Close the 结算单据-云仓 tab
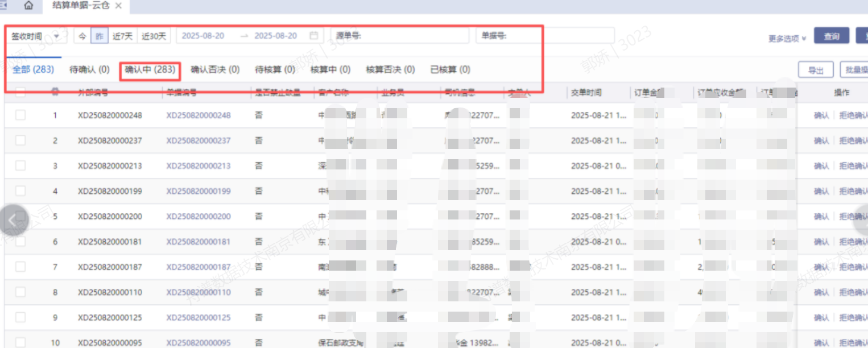This screenshot has width=868, height=348. tap(118, 6)
